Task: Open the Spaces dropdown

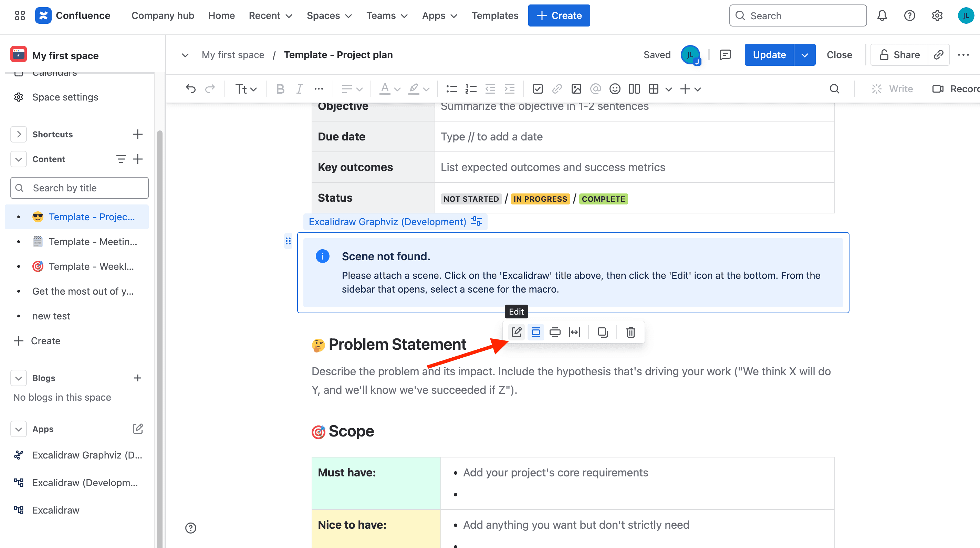Action: tap(329, 15)
